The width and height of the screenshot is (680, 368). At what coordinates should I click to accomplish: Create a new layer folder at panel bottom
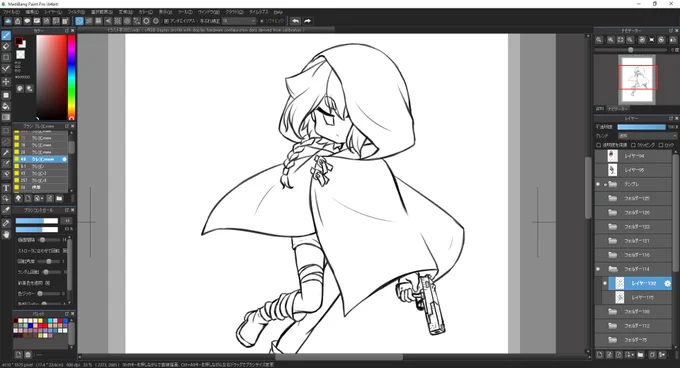[x=641, y=355]
